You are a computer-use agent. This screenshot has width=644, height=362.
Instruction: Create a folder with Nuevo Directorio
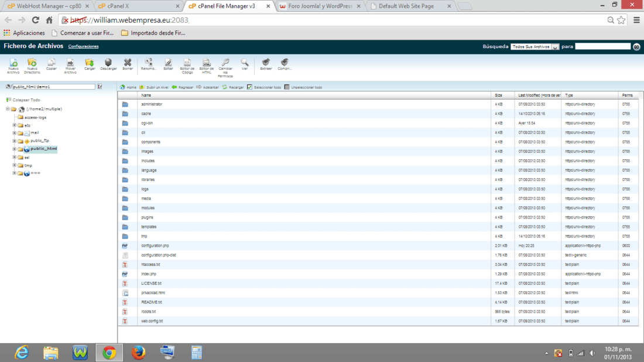(32, 66)
